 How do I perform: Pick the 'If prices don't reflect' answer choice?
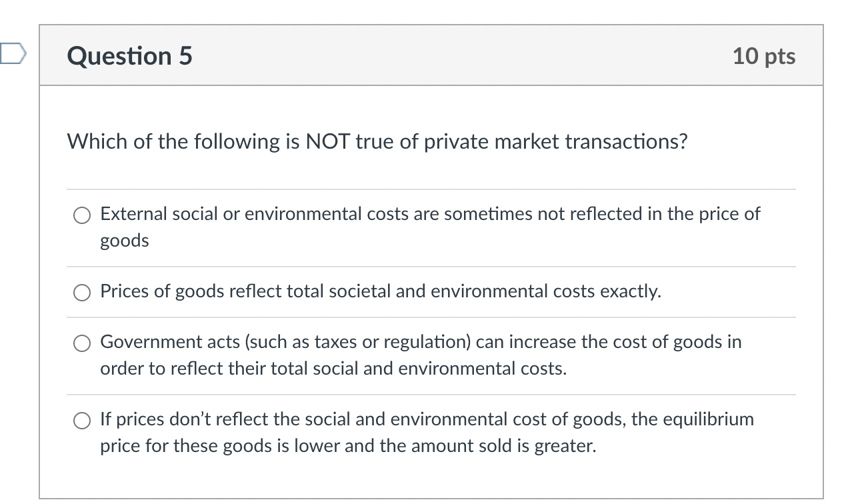coord(81,421)
